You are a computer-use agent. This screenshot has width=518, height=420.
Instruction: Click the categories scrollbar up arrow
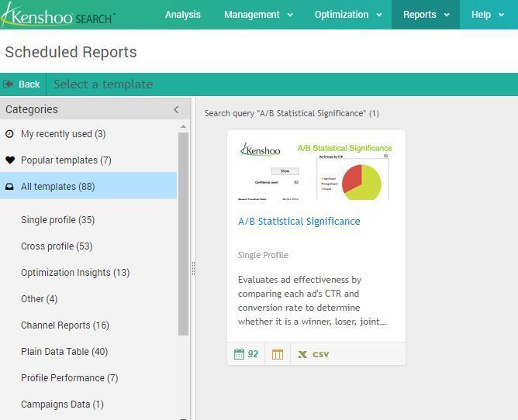[x=183, y=127]
